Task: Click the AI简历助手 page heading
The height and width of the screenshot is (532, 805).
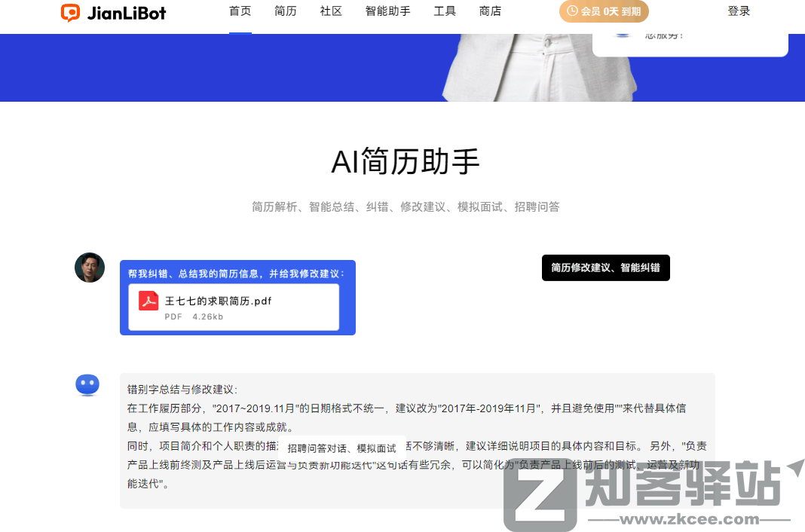Action: [405, 161]
